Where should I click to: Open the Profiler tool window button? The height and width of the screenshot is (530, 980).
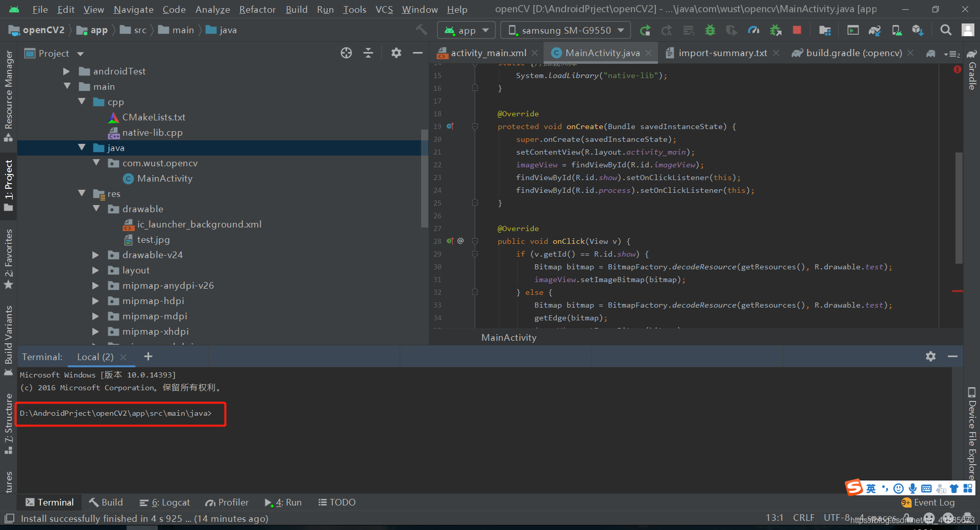click(227, 502)
